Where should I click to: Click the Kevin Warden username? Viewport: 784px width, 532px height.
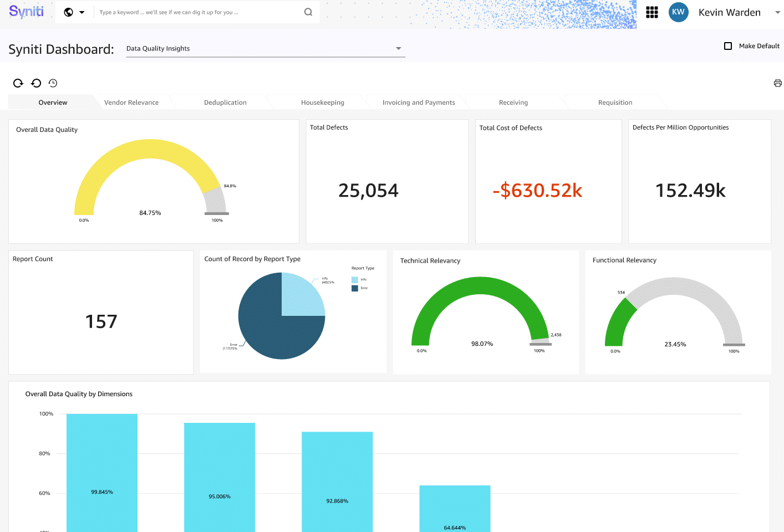(729, 12)
